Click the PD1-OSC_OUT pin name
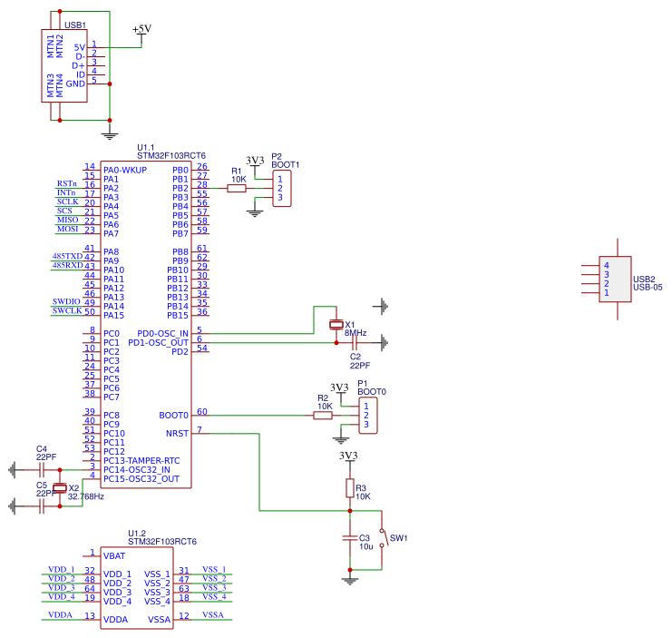This screenshot has width=672, height=638. coord(159,342)
